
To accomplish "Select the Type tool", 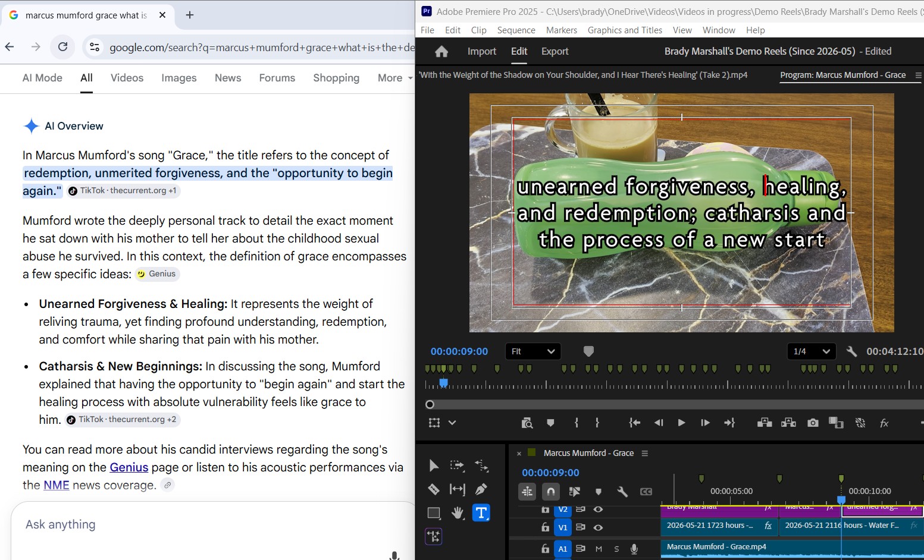I will (x=481, y=513).
